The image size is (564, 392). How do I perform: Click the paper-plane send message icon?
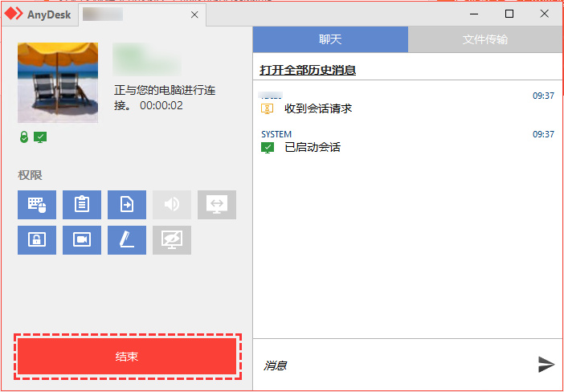coord(546,365)
